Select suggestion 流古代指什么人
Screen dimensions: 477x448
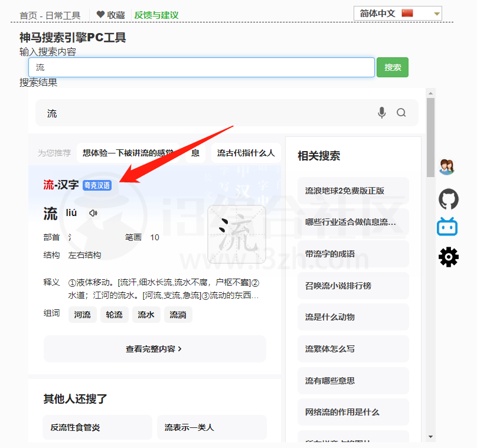tap(246, 153)
